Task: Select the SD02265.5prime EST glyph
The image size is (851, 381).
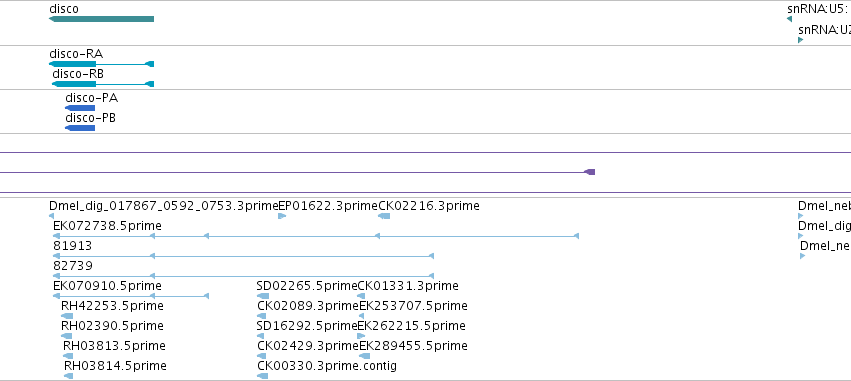Action: [x=263, y=296]
